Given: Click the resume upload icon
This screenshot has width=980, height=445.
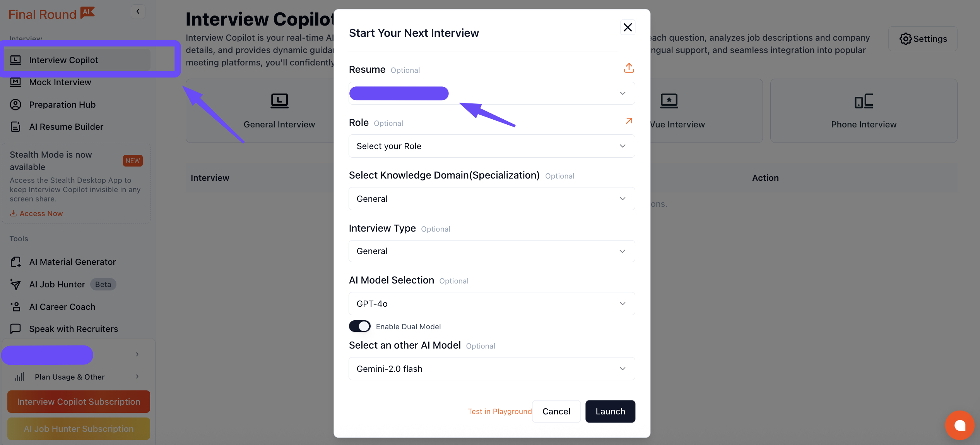Looking at the screenshot, I should [628, 68].
